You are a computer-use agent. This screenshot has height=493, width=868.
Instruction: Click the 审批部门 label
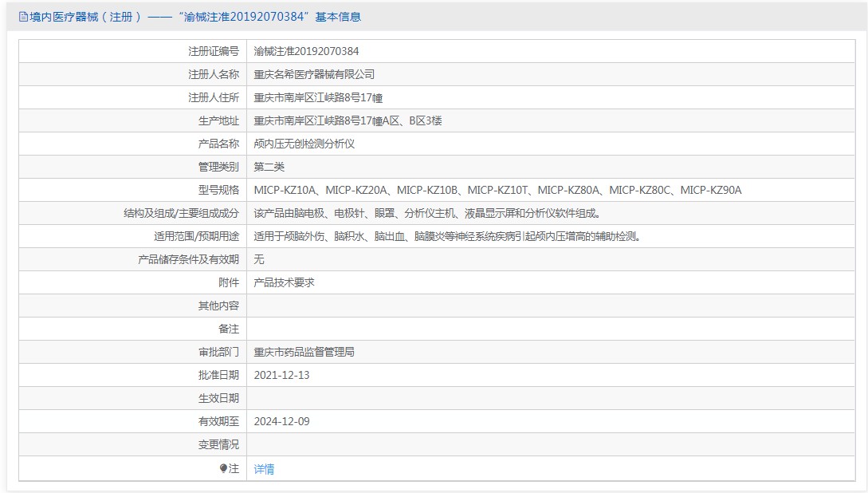point(218,352)
